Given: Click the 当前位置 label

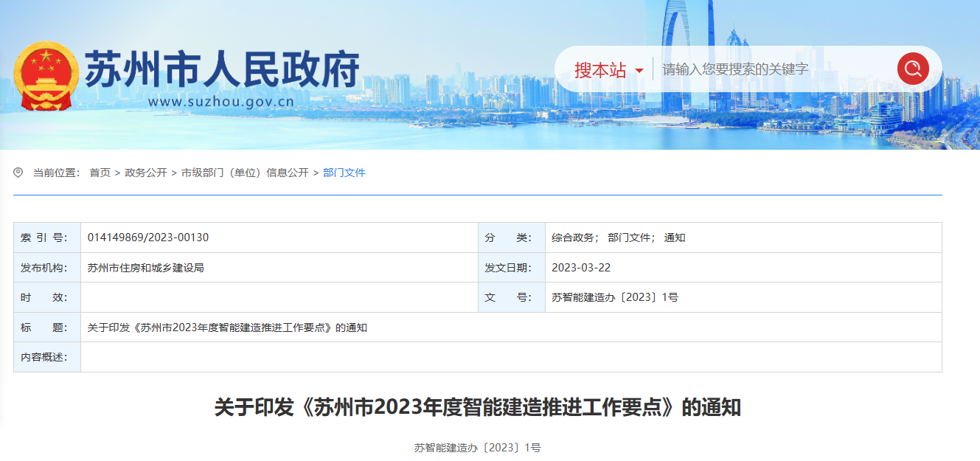Looking at the screenshot, I should pyautogui.click(x=56, y=173).
